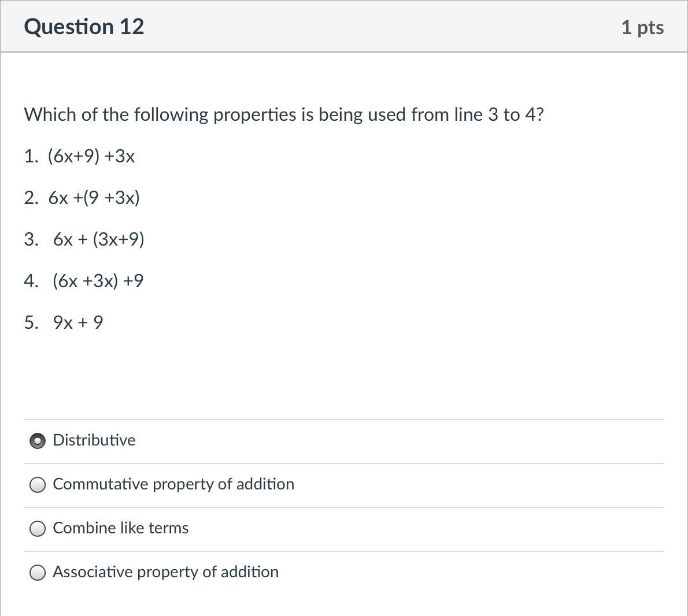
Task: Click the expression (6x+9) +3x
Action: point(91,156)
